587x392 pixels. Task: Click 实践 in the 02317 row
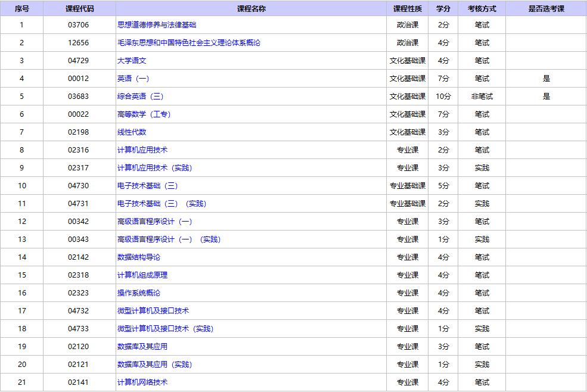pos(482,168)
